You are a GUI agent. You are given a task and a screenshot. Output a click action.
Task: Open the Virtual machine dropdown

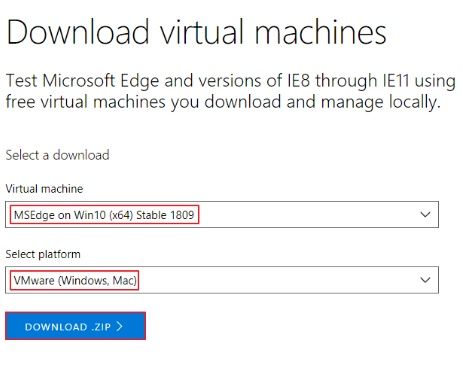pos(222,214)
